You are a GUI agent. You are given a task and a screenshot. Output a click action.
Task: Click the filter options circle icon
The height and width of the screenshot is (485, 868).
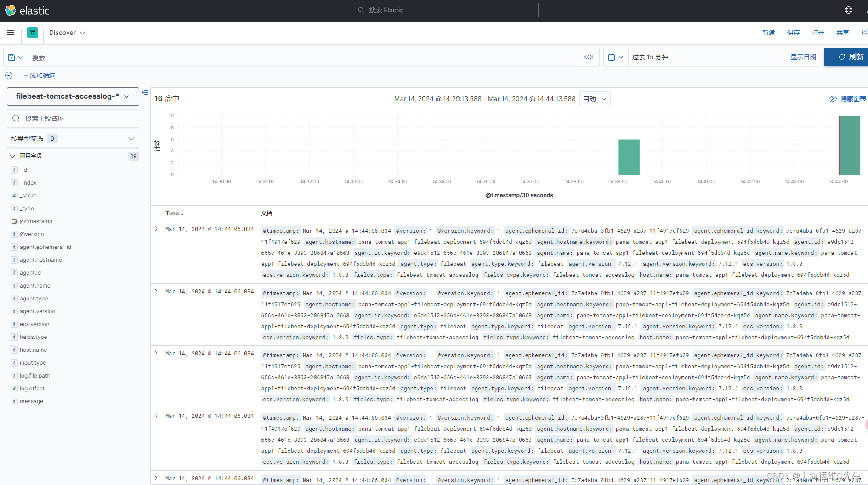pos(9,75)
